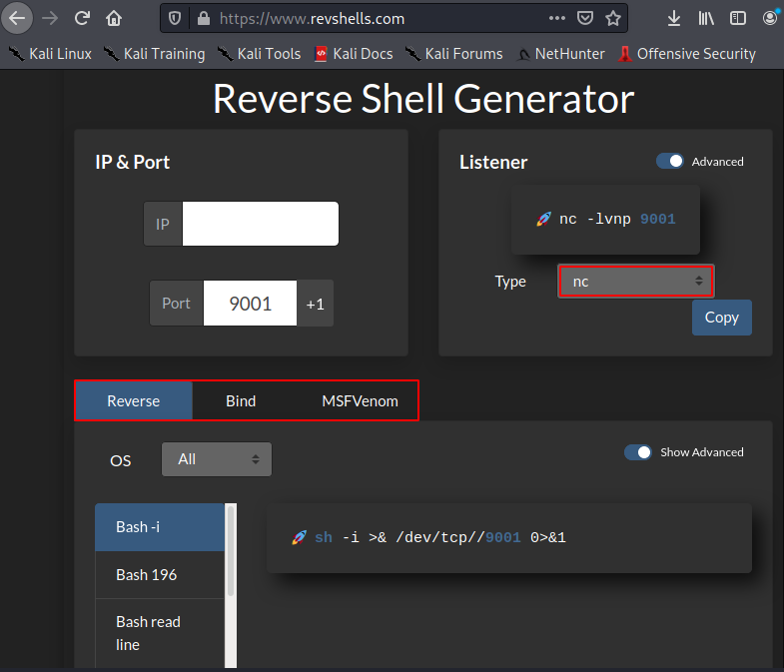The height and width of the screenshot is (672, 784).
Task: Open the browser home page
Action: [114, 19]
